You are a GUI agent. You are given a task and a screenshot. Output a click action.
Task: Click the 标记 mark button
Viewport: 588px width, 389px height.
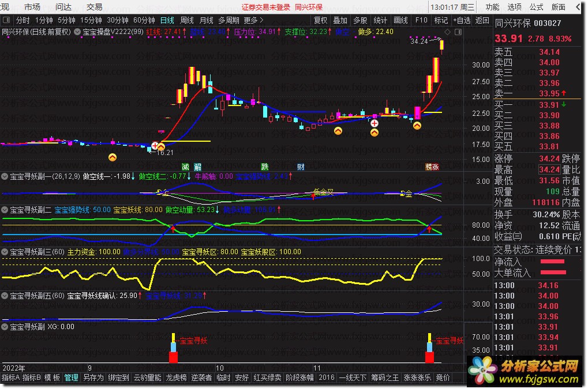pyautogui.click(x=441, y=20)
